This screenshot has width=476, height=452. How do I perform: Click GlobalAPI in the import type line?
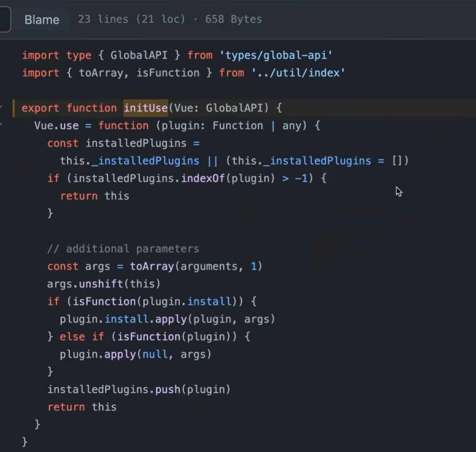(139, 55)
